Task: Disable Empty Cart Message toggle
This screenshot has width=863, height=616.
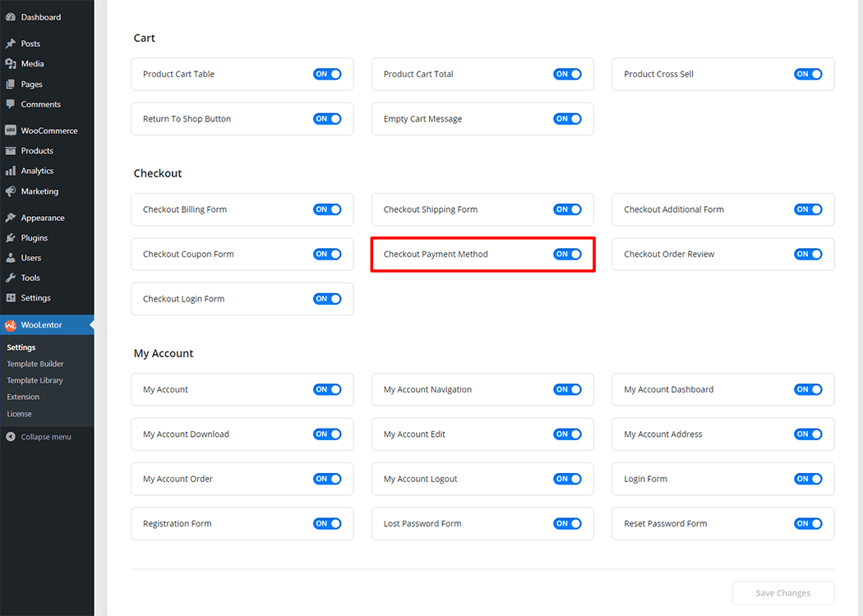Action: click(x=567, y=119)
